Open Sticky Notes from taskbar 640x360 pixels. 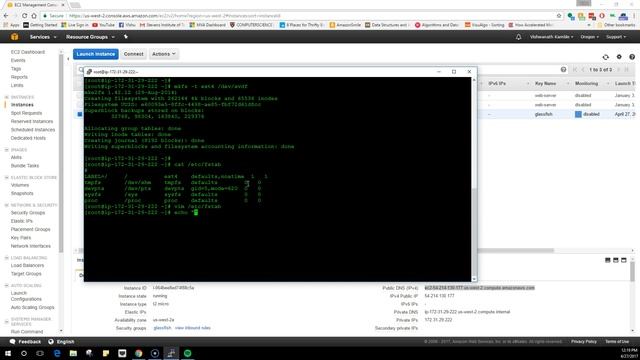tap(106, 353)
